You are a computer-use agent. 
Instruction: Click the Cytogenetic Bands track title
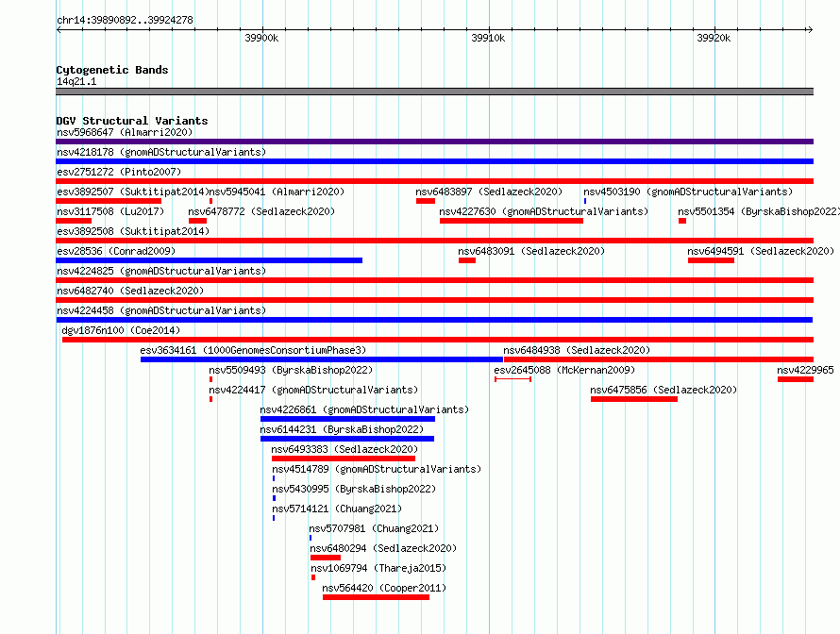pyautogui.click(x=112, y=70)
